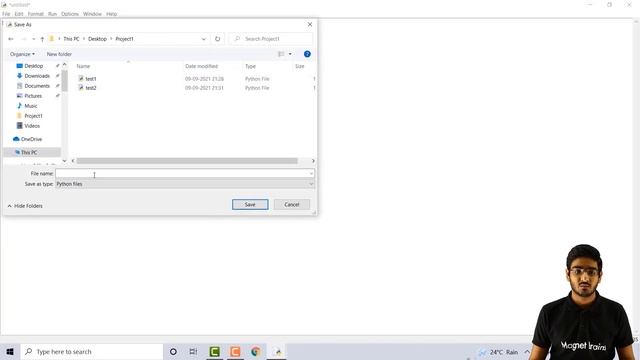This screenshot has height=360, width=640.
Task: Sort by the Name column header
Action: tap(83, 66)
